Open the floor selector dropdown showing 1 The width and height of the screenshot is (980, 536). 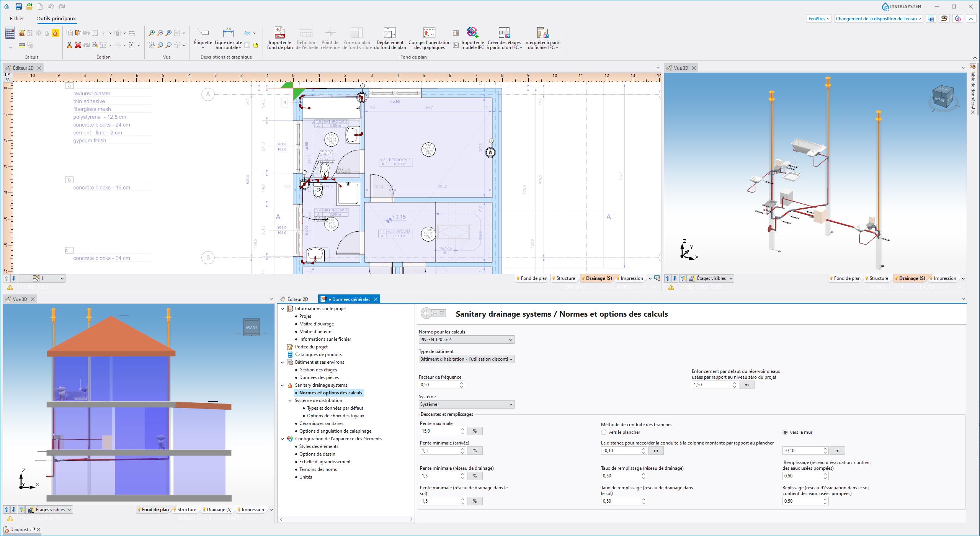click(41, 278)
